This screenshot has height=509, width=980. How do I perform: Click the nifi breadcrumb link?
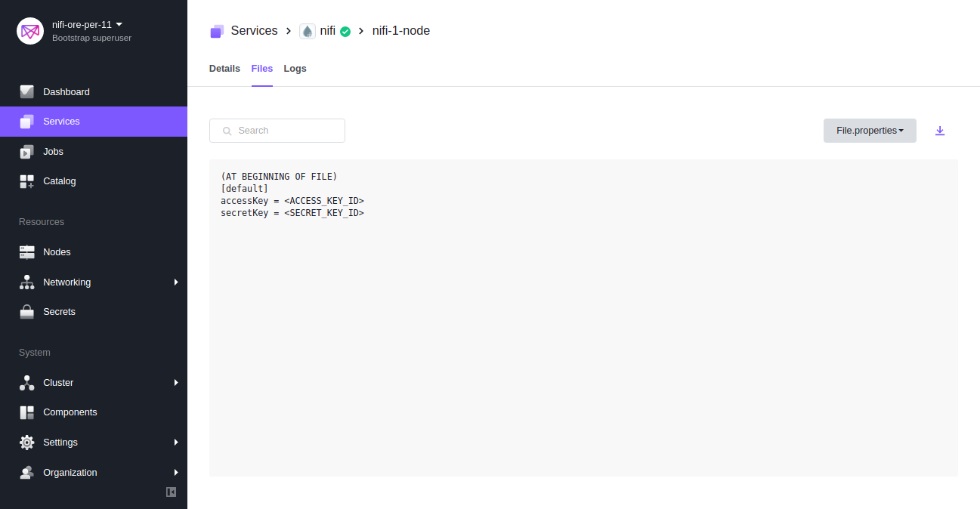[328, 31]
